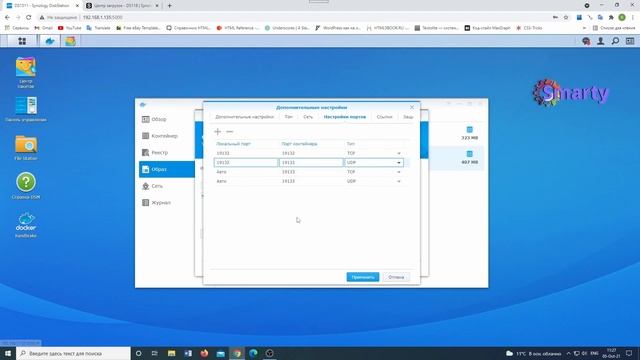Open Windows Start menu
The width and height of the screenshot is (640, 360).
click(7, 353)
